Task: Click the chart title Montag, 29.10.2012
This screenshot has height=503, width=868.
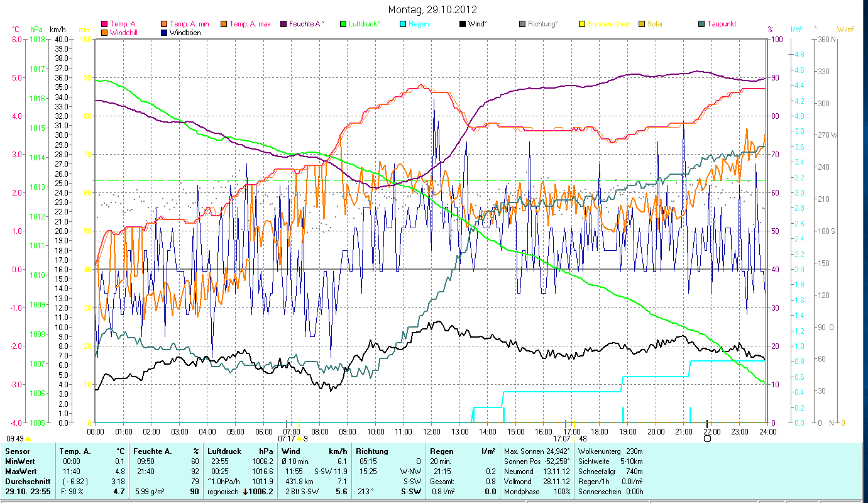Action: coord(432,9)
